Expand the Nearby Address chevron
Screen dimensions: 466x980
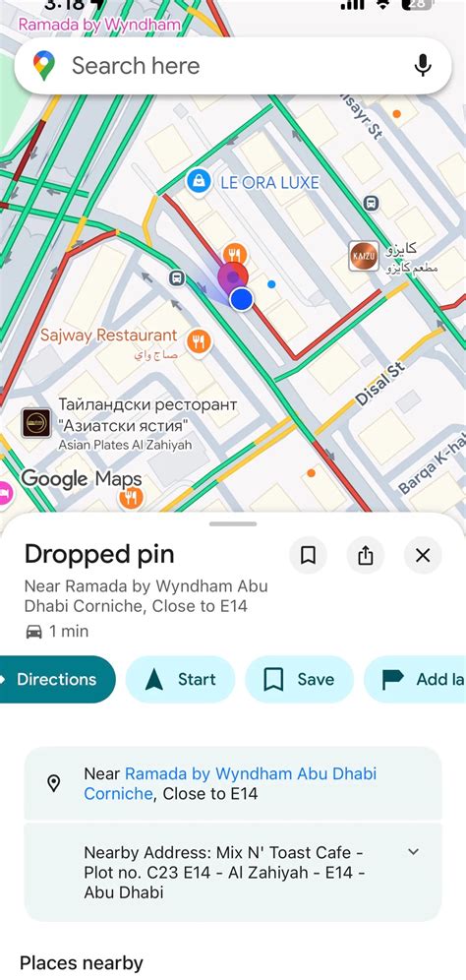pyautogui.click(x=413, y=851)
